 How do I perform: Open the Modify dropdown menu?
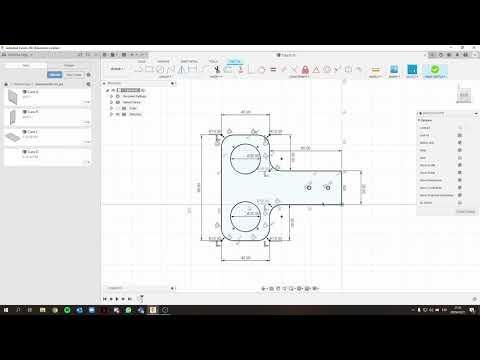click(x=216, y=77)
